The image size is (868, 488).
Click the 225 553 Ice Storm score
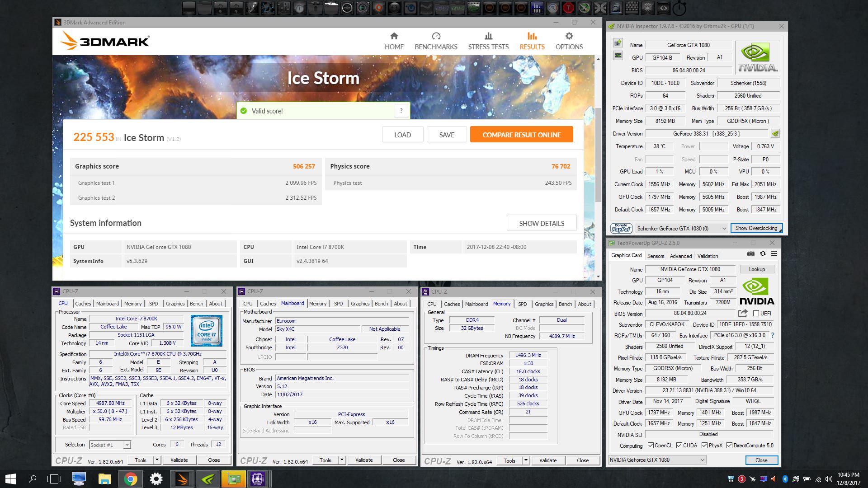pos(94,137)
